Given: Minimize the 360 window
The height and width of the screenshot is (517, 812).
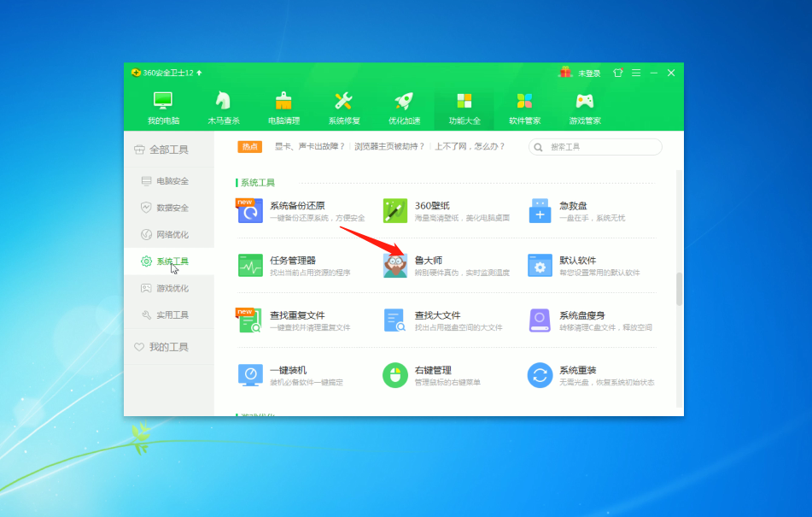Looking at the screenshot, I should [x=653, y=73].
